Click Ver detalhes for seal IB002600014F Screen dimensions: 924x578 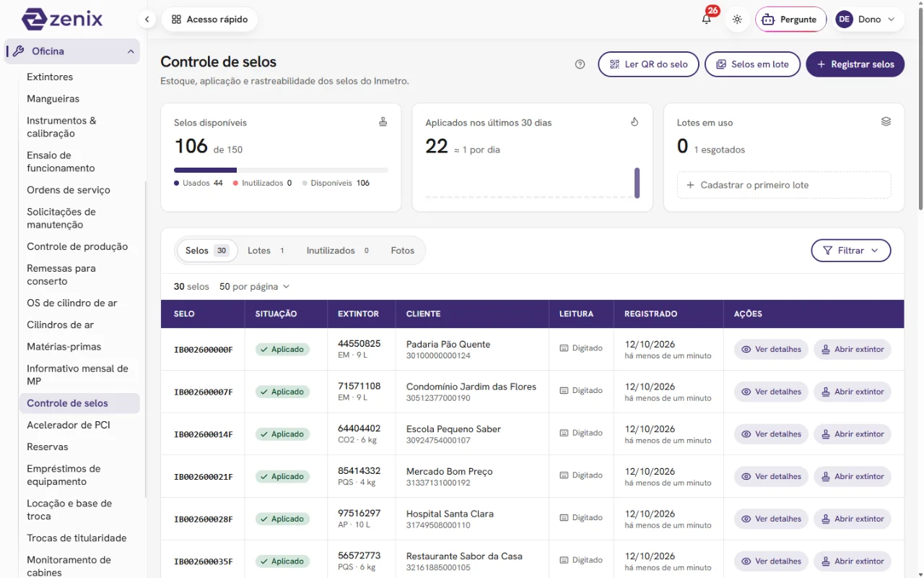tap(771, 434)
